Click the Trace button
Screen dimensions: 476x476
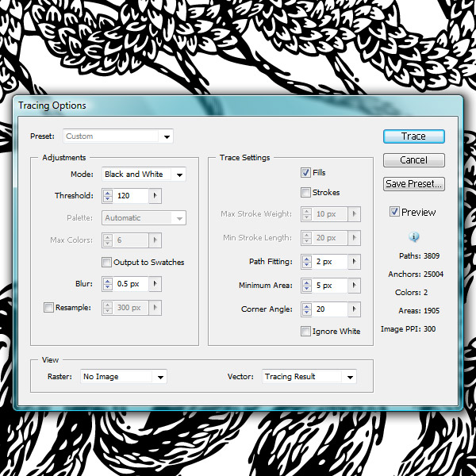(x=414, y=136)
